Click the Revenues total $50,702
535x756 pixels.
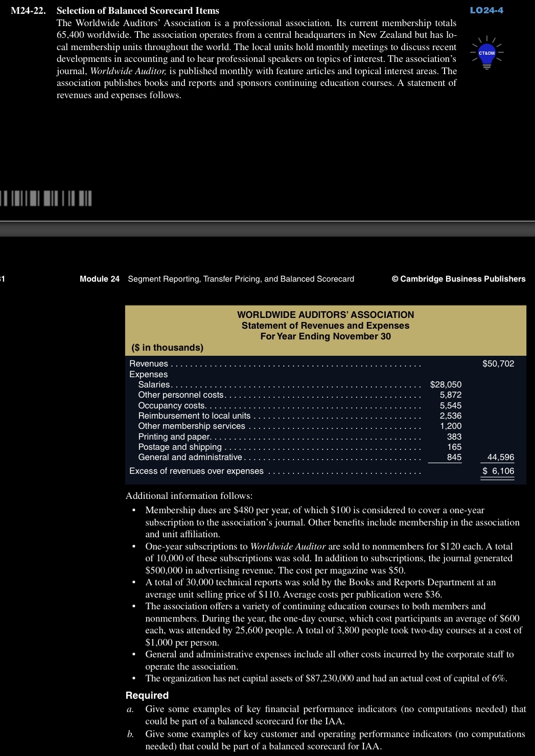point(499,364)
